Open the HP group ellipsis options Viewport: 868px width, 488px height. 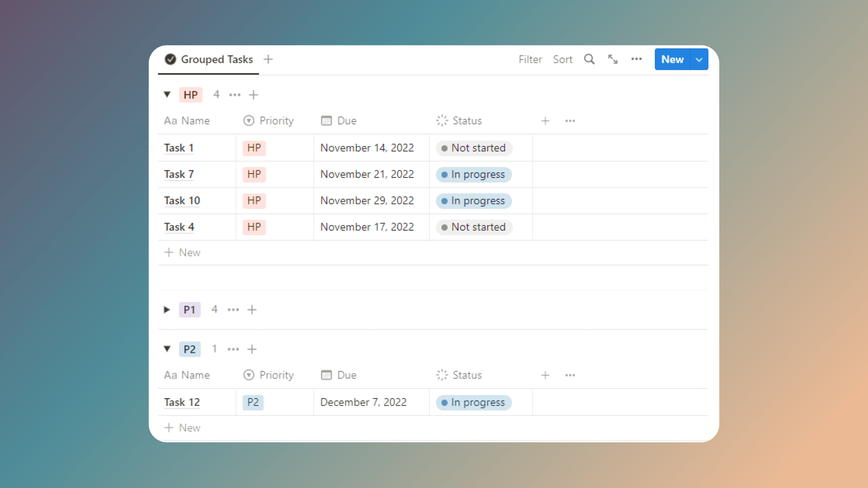pos(235,95)
